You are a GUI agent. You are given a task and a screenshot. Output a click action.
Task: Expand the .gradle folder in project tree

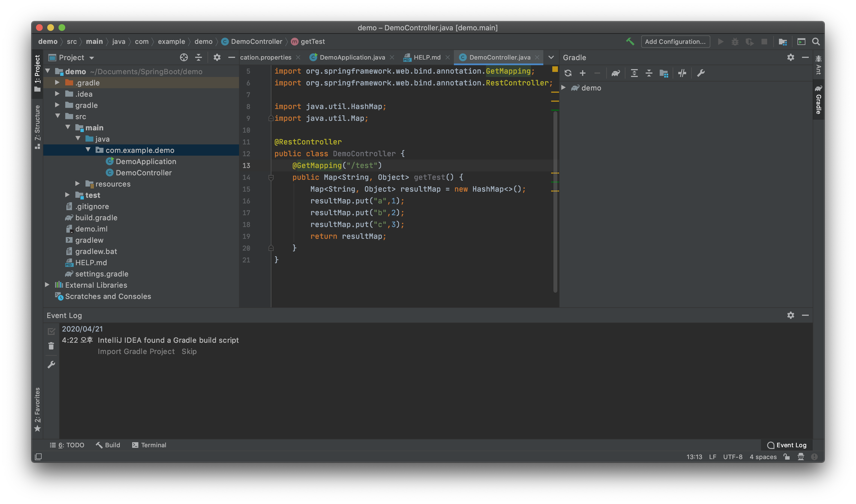(x=57, y=83)
